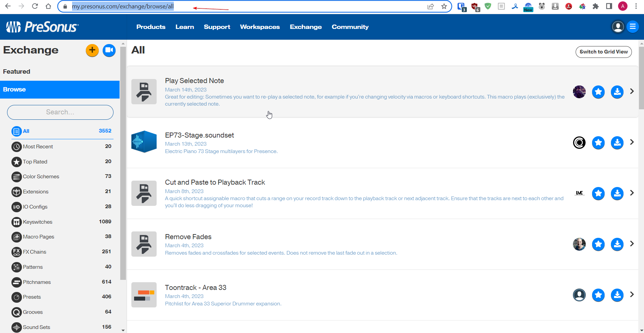Open the Toontrack - Area 33 title
Screen dimensions: 644x333
tap(196, 288)
